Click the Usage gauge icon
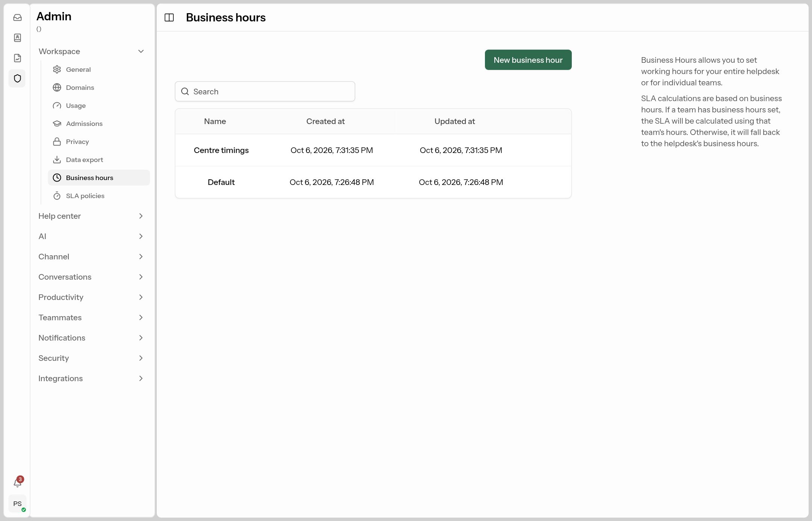Screen dimensions: 812x521 (x=57, y=105)
